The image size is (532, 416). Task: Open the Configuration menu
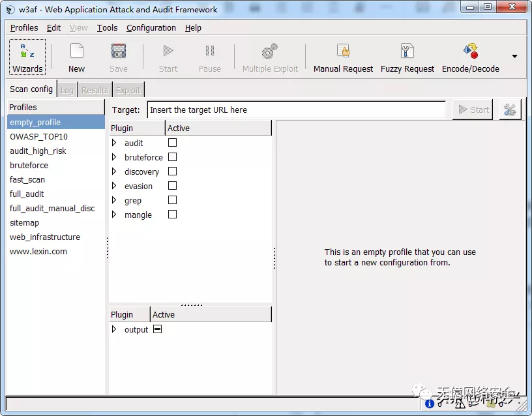point(151,28)
